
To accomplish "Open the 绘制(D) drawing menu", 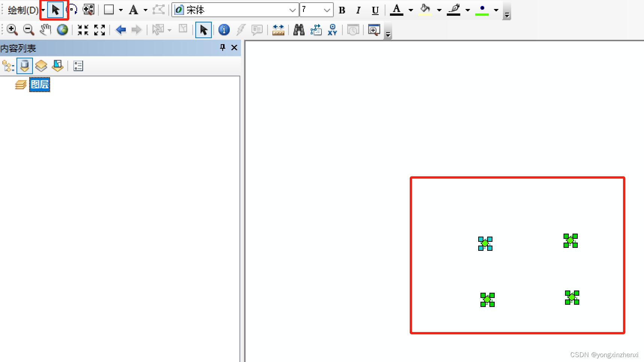I will pos(25,10).
